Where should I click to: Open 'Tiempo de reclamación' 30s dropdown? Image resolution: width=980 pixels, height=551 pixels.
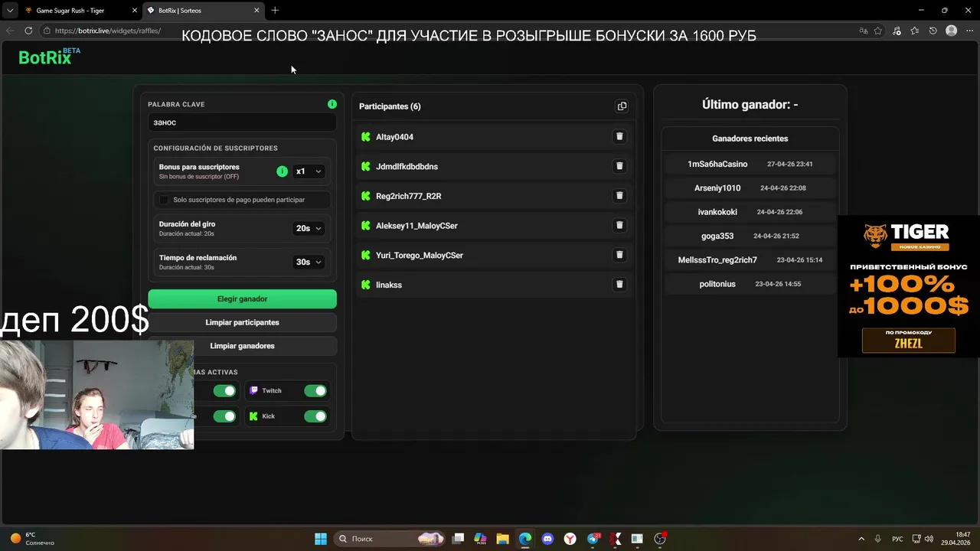click(309, 262)
